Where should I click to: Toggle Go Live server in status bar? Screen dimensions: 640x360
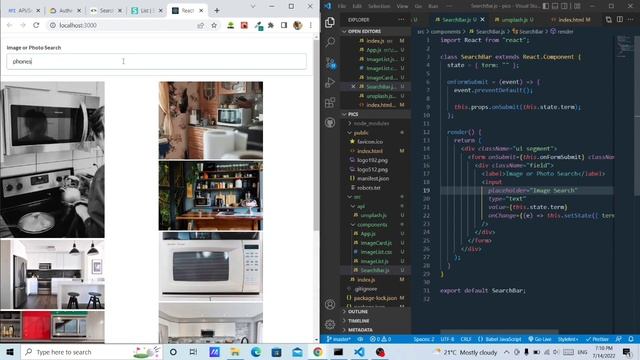pyautogui.click(x=540, y=339)
